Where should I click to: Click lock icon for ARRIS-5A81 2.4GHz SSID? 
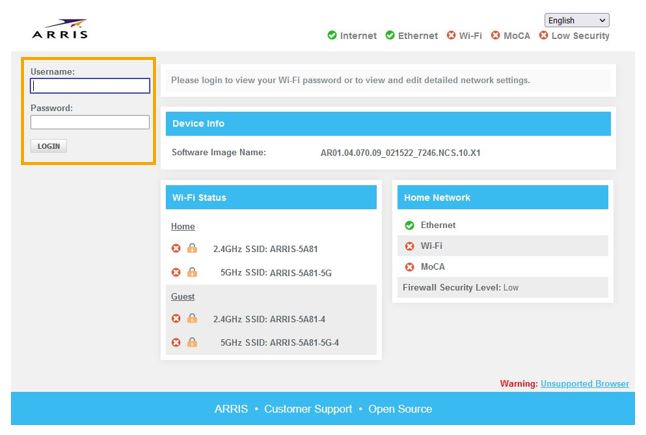tap(192, 248)
